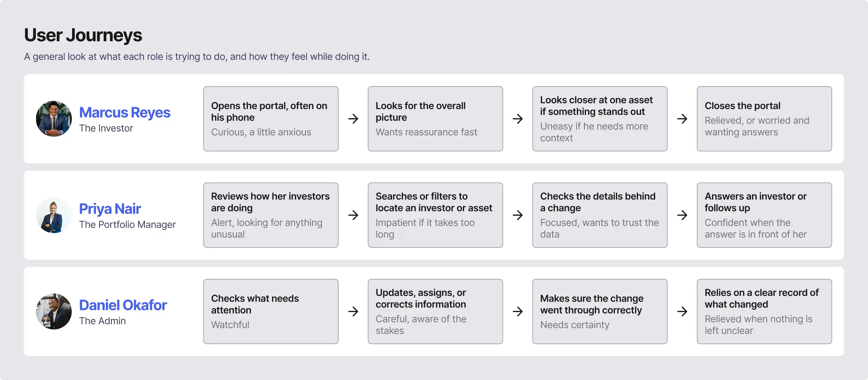
Task: Click the User Journeys heading
Action: click(83, 35)
